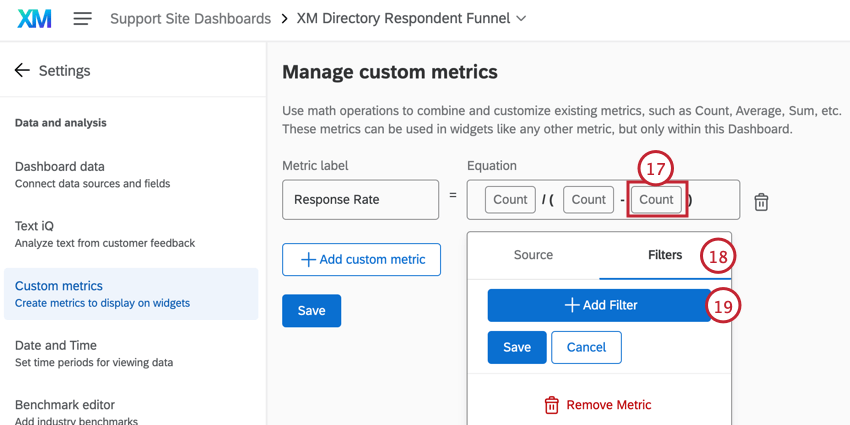Image resolution: width=850 pixels, height=425 pixels.
Task: Click the Add Filter button
Action: pos(599,305)
